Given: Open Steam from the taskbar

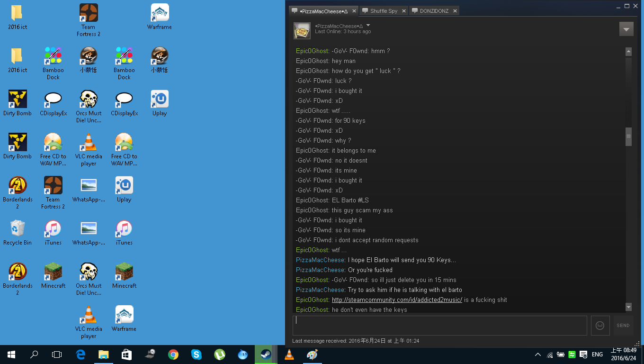Looking at the screenshot, I should 266,355.
